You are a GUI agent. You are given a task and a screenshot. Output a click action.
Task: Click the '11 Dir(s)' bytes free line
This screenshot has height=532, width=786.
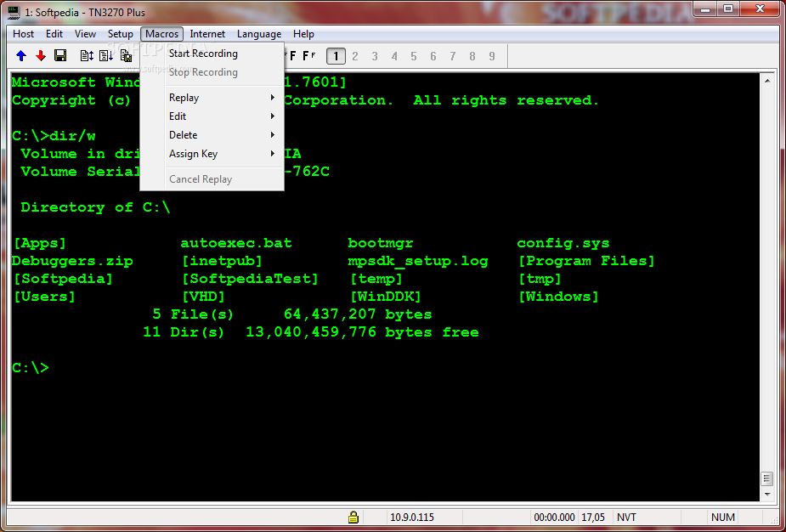point(311,332)
